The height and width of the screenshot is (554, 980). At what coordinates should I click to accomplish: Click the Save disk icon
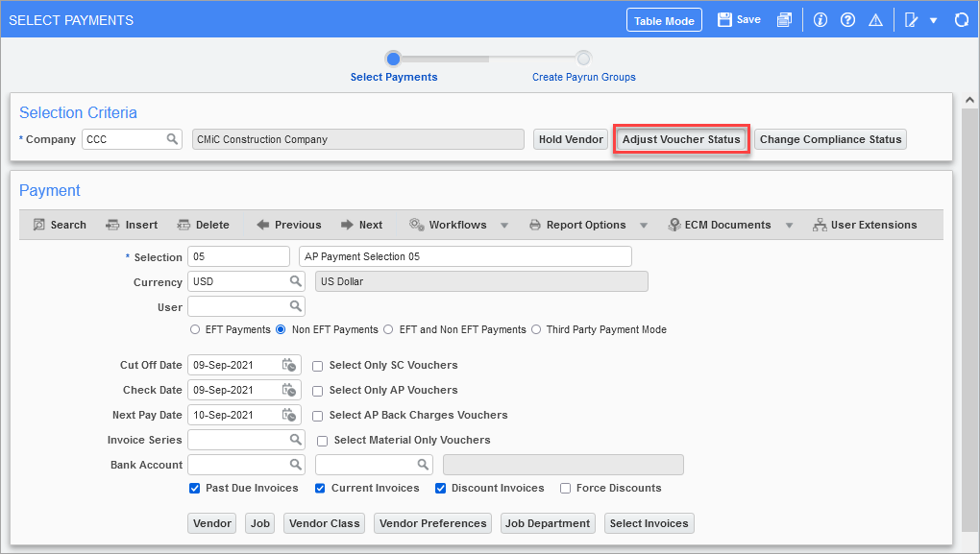coord(724,20)
